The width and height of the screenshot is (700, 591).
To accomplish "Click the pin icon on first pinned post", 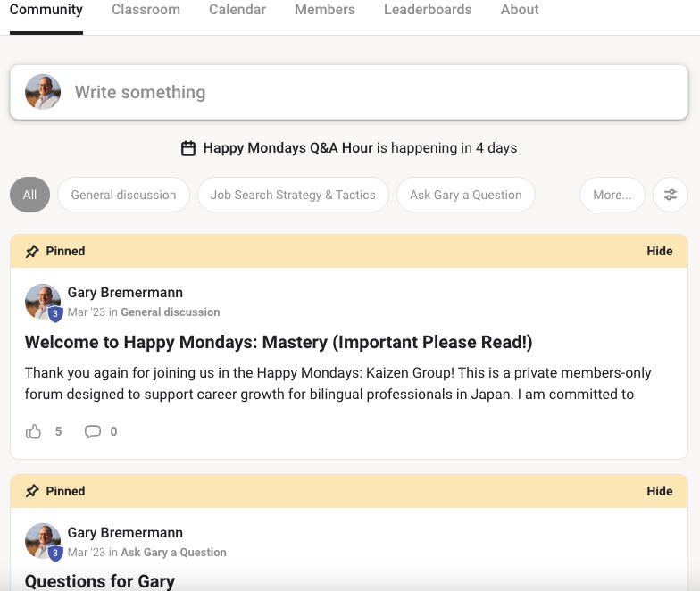I will (32, 252).
